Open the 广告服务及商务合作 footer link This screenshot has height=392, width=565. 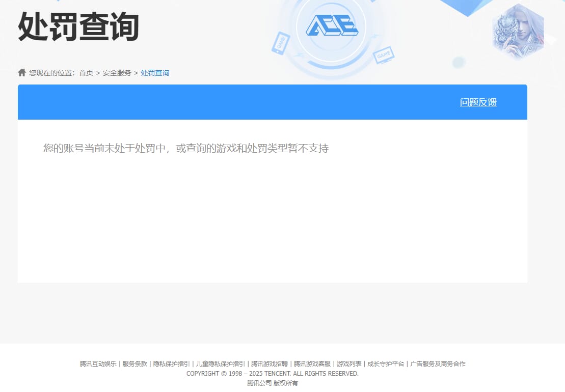(x=438, y=364)
